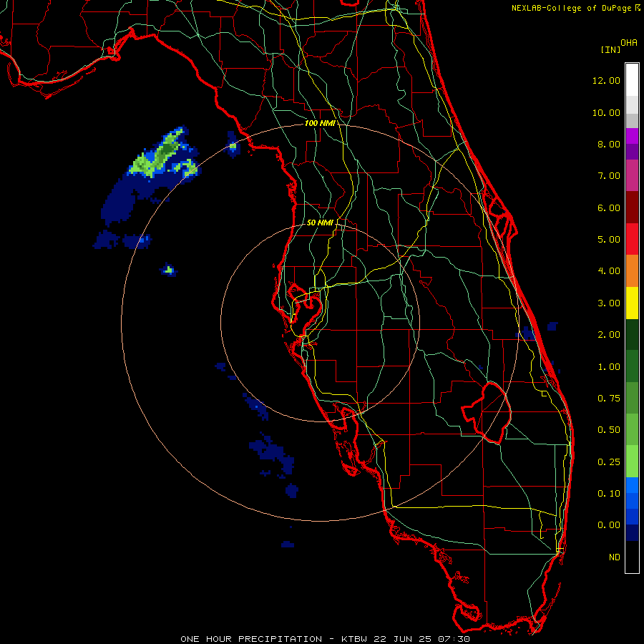The height and width of the screenshot is (644, 644).
Task: Pick the black ND swatch at legend bottom
Action: 632,557
